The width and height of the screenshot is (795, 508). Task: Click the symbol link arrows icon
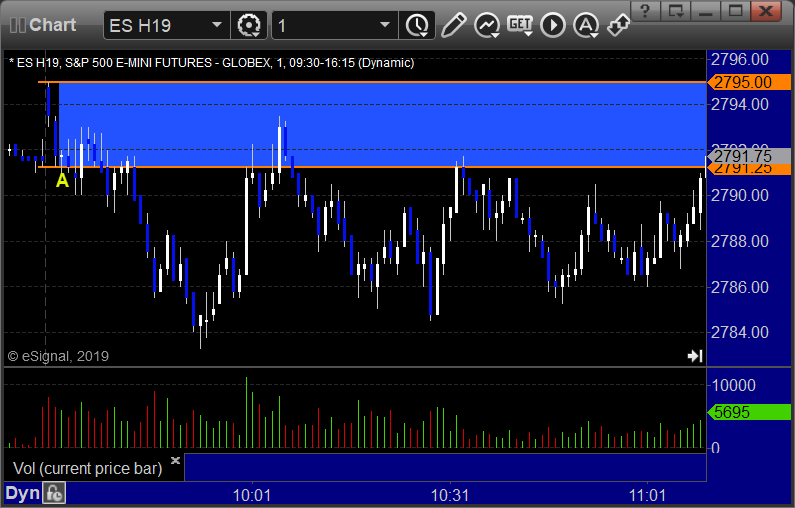pos(619,25)
